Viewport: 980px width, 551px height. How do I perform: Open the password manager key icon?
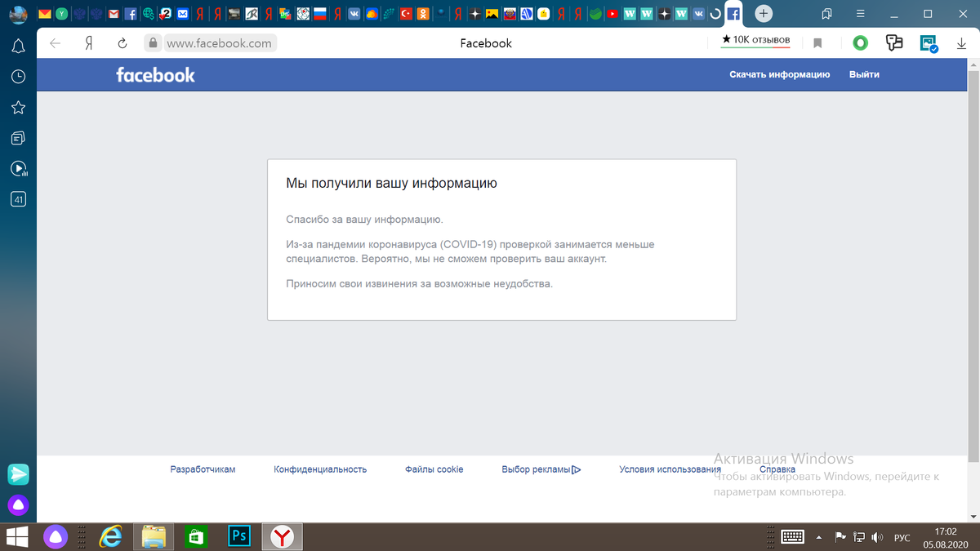[894, 43]
